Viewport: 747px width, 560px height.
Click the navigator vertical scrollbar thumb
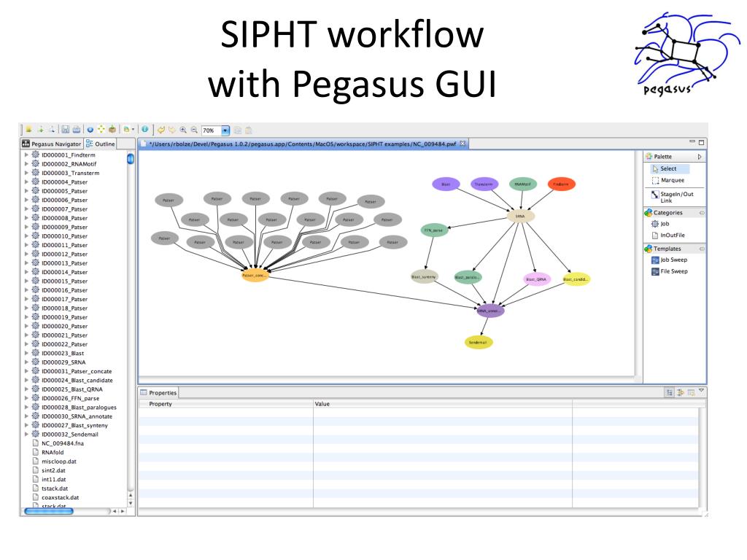coord(130,158)
